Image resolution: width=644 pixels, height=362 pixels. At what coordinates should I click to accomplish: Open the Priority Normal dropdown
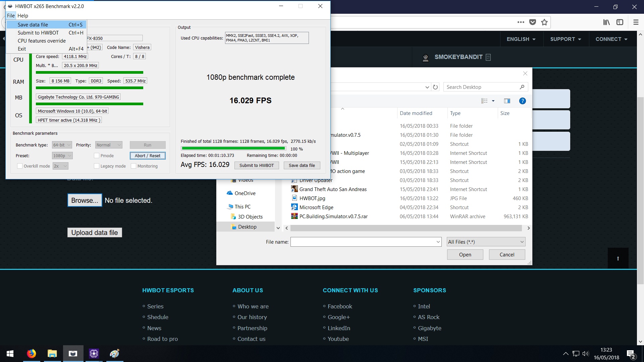pyautogui.click(x=109, y=145)
